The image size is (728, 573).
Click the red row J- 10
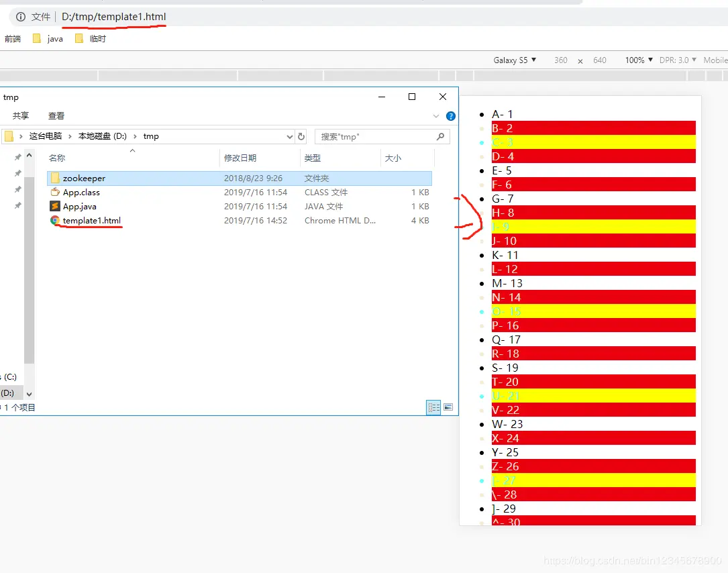point(593,241)
